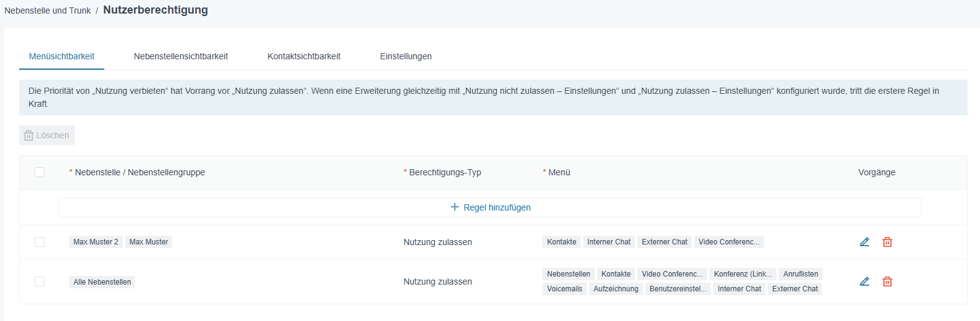980x321 pixels.
Task: Check the Alle Nebenstellen row checkbox
Action: [x=39, y=281]
